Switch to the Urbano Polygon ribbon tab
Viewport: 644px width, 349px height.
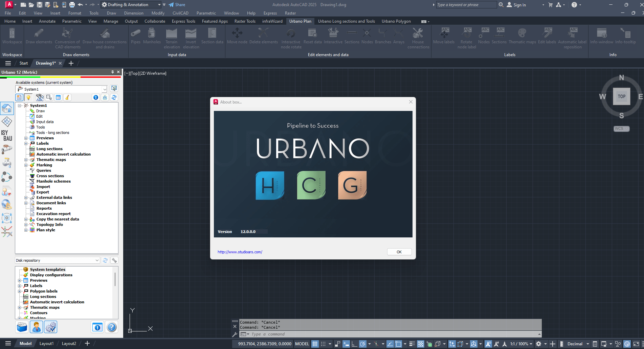coord(396,21)
